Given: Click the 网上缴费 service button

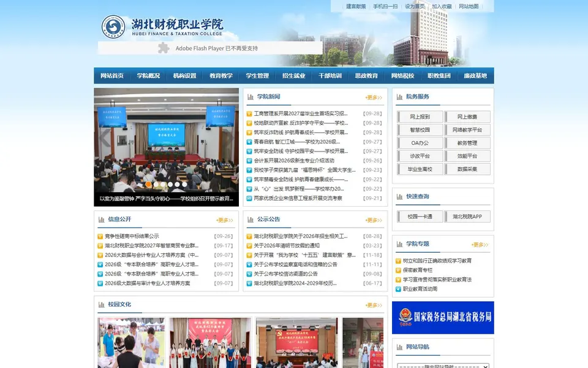Looking at the screenshot, I should coord(467,117).
